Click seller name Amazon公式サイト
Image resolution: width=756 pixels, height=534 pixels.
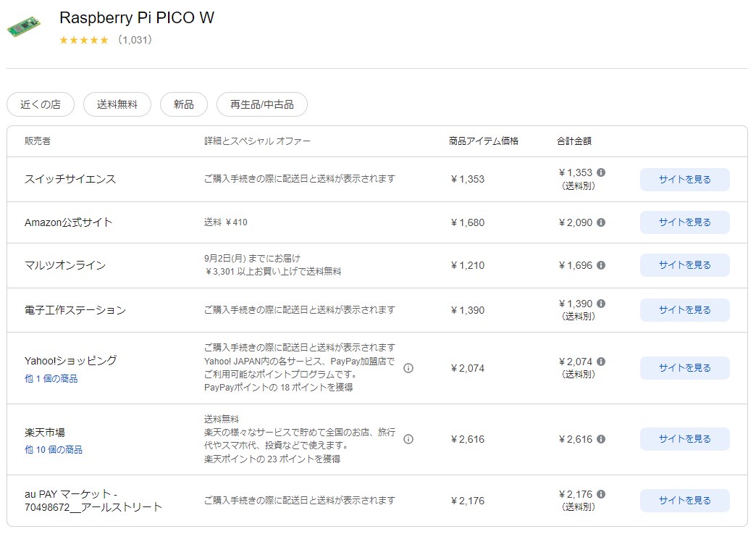pyautogui.click(x=69, y=222)
